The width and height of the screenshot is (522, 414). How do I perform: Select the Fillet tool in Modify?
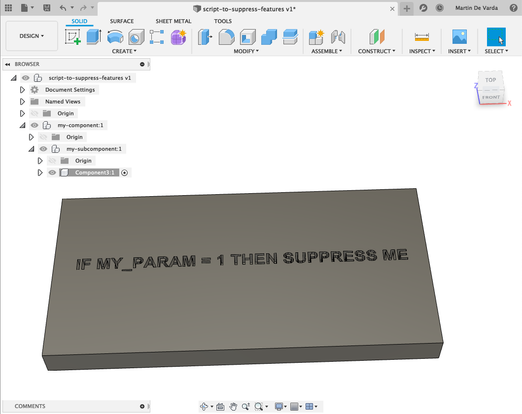(226, 37)
